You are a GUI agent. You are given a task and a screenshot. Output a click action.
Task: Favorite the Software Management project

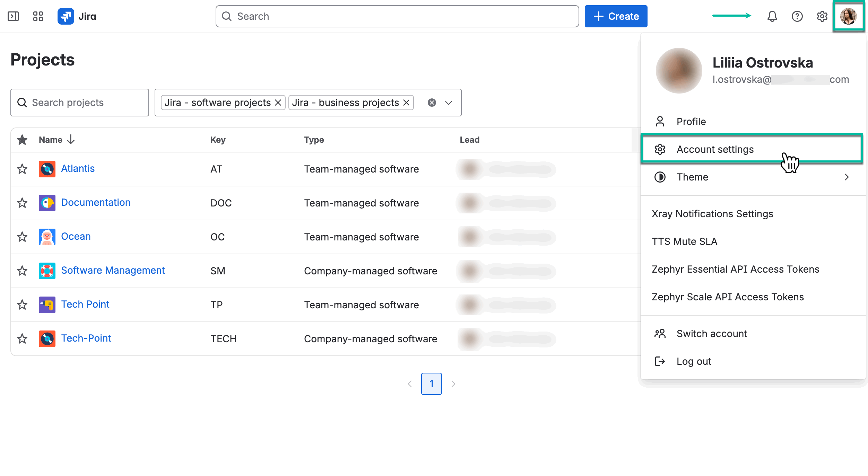(x=22, y=271)
